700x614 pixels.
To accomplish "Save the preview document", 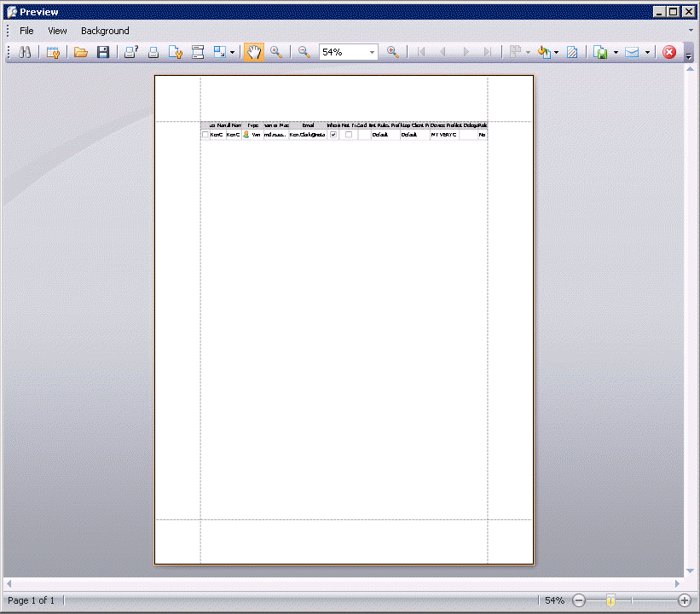I will point(102,52).
